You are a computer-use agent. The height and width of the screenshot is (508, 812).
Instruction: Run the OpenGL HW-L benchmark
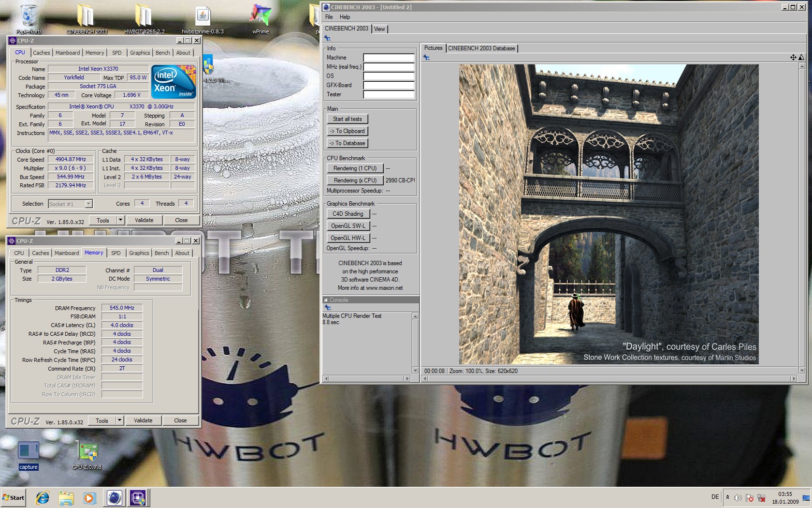click(x=348, y=238)
